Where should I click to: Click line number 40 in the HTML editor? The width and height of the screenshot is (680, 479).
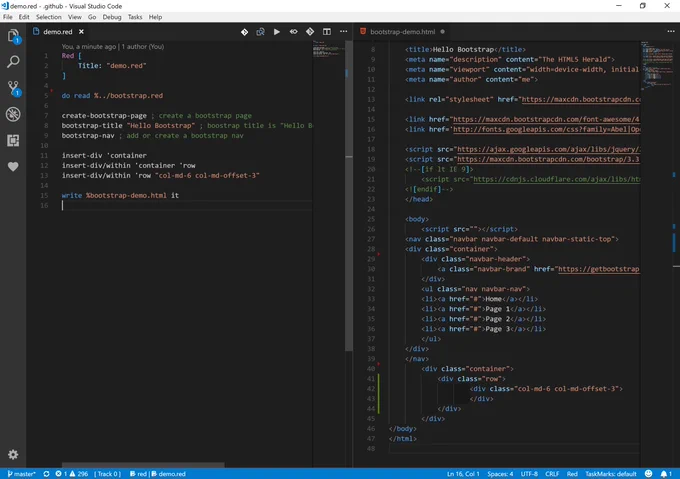point(370,369)
